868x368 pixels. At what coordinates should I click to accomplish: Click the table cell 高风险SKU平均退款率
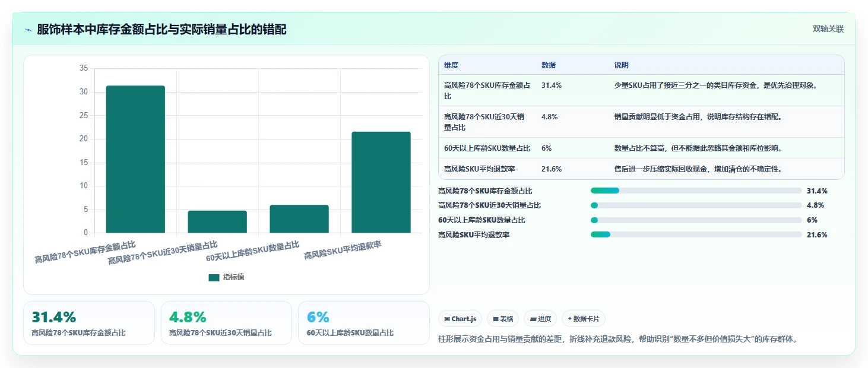pos(479,169)
